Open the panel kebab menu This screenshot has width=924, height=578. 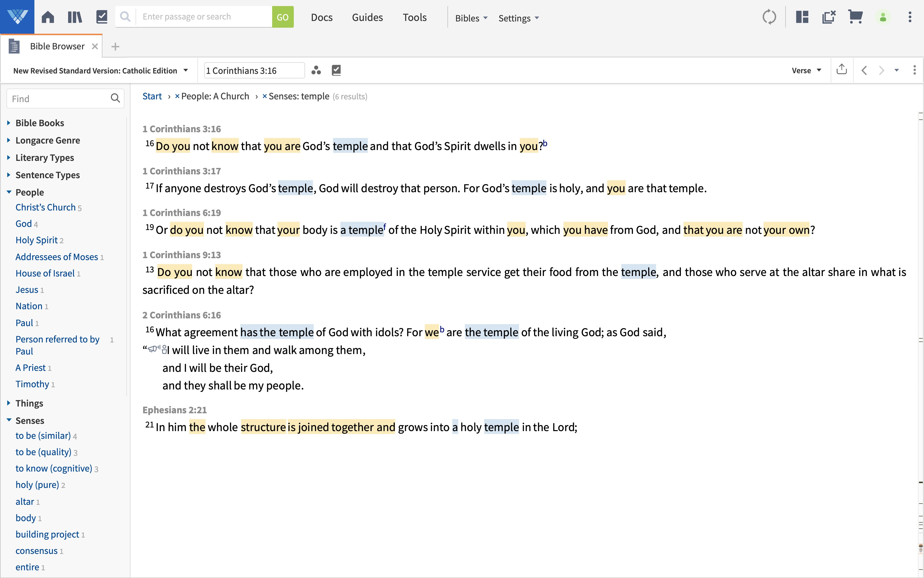[914, 70]
